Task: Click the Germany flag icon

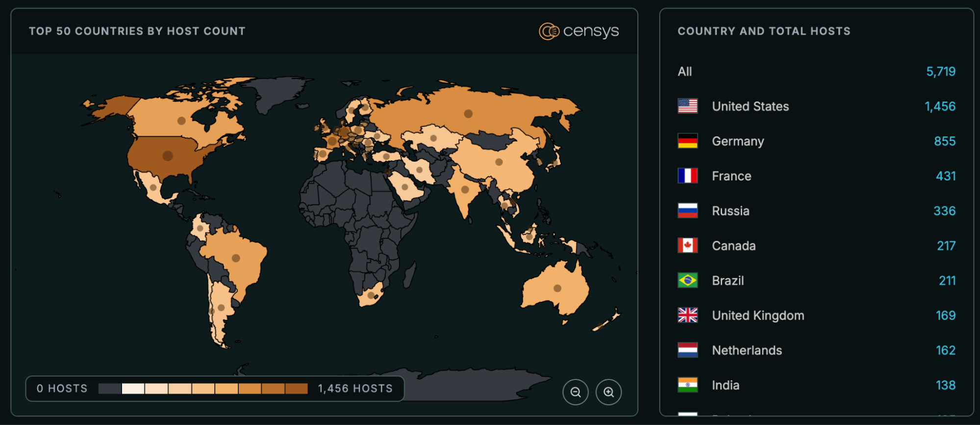Action: click(x=687, y=141)
